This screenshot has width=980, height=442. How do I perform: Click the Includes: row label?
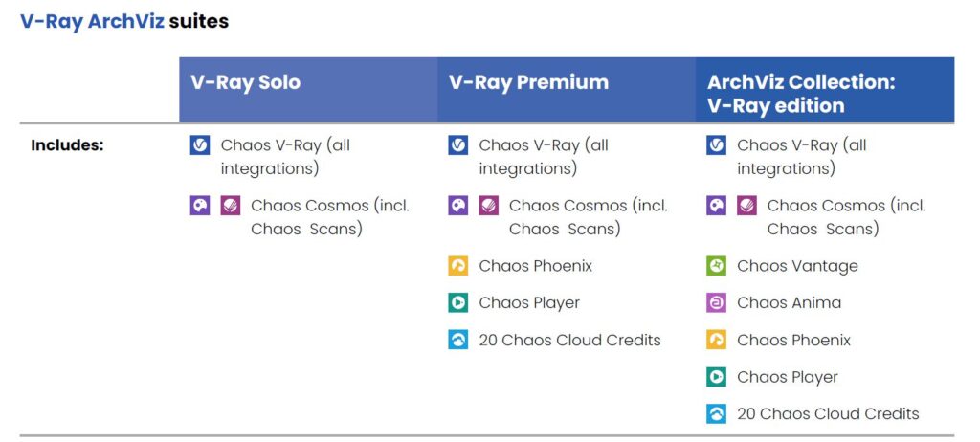(x=67, y=145)
